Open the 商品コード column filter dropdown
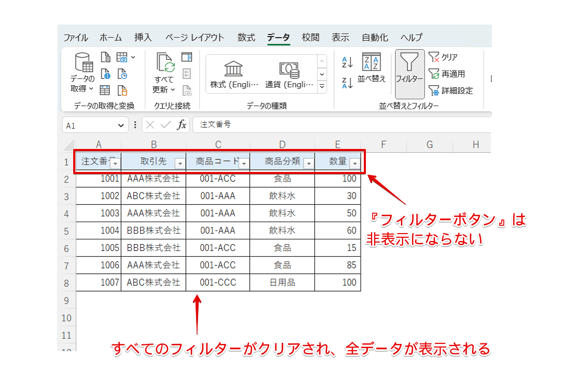575x392 pixels. (244, 163)
